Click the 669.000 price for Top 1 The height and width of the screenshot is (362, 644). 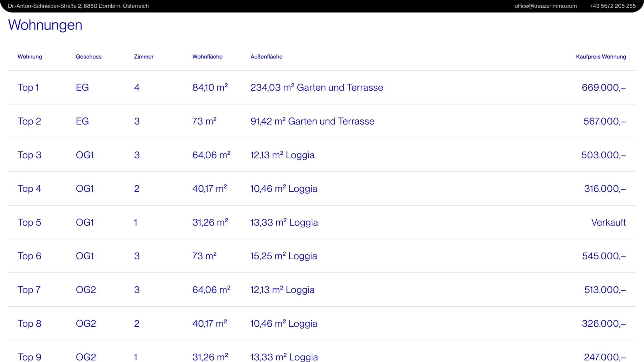click(x=603, y=88)
